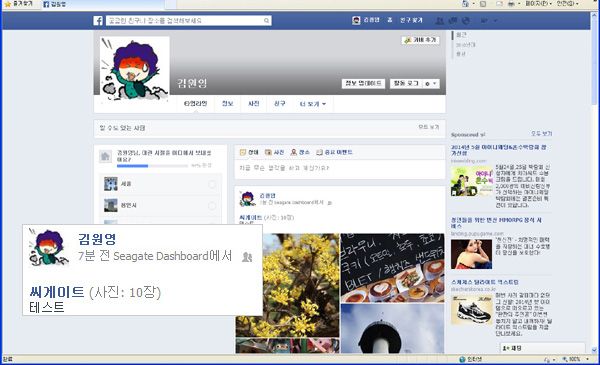
Task: Click the browser favorites star icon
Action: (8, 4)
